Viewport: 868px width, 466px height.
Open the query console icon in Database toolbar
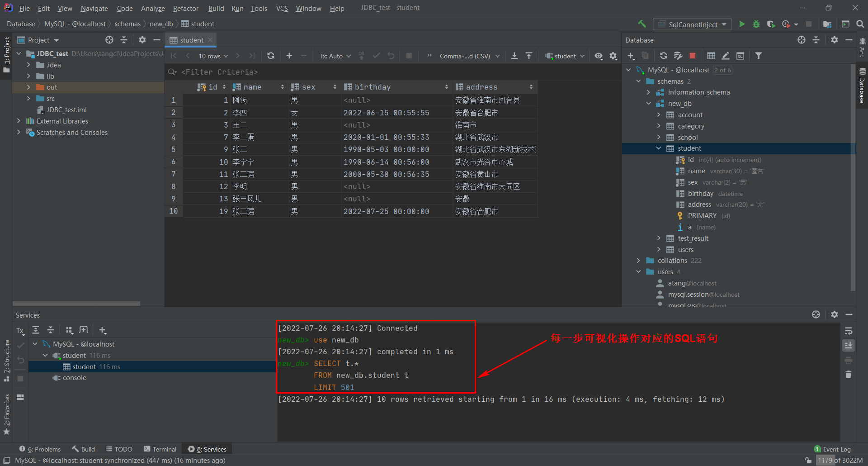740,56
